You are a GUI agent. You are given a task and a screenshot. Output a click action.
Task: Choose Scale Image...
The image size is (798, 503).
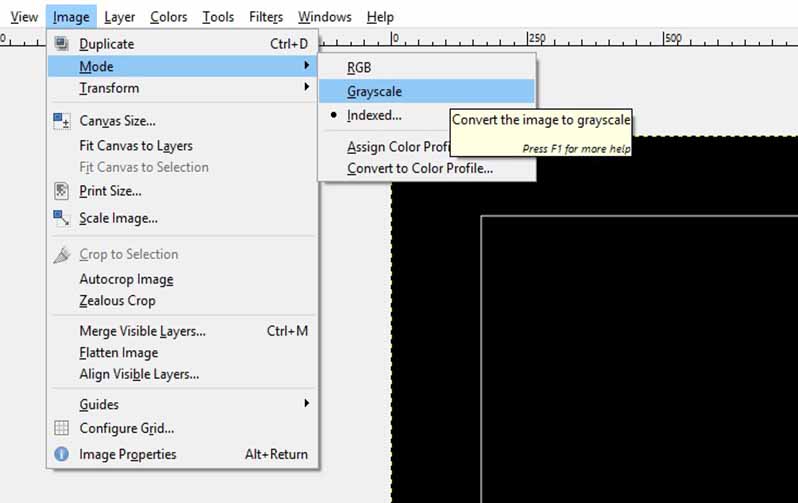pos(182,218)
